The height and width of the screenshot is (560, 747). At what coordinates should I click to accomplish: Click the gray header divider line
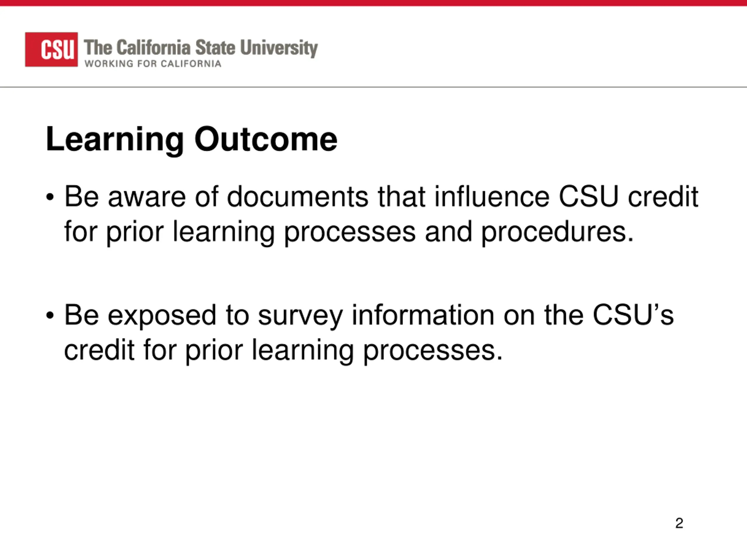pyautogui.click(x=373, y=87)
